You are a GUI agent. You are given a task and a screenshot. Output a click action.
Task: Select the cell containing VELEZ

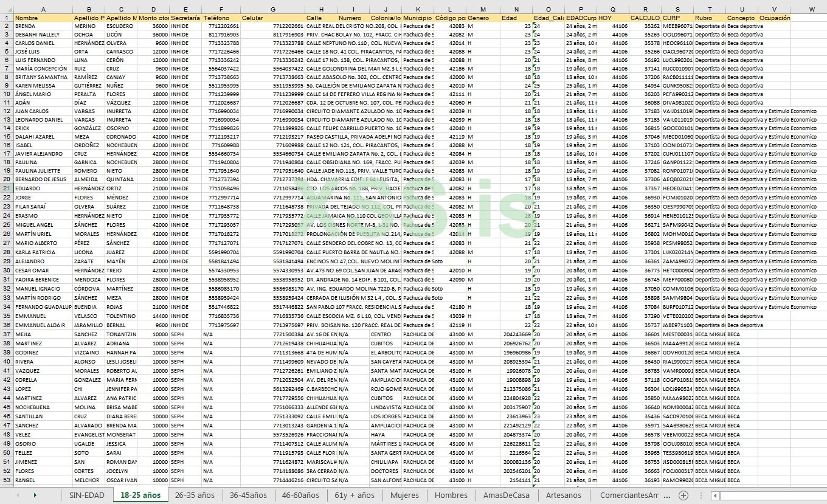(43, 435)
